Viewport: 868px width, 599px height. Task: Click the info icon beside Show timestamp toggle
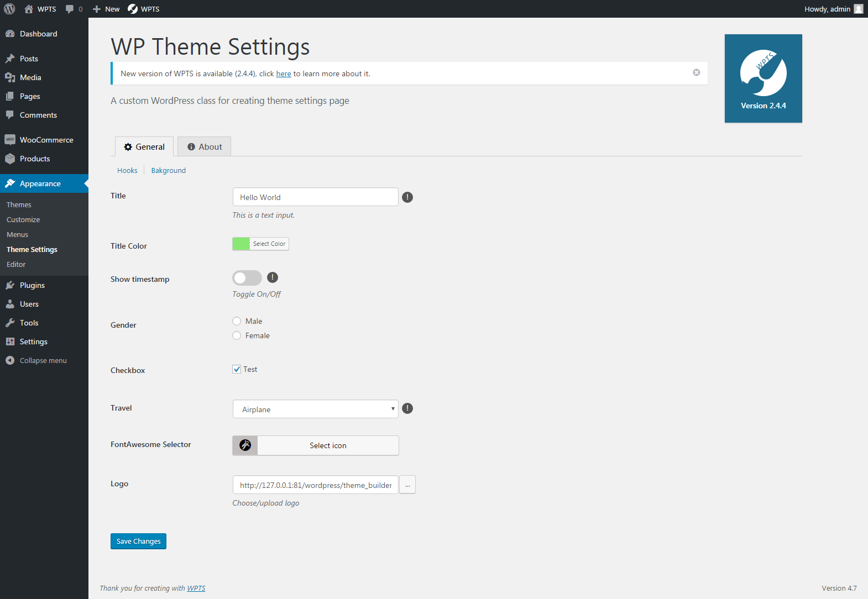[x=273, y=277]
